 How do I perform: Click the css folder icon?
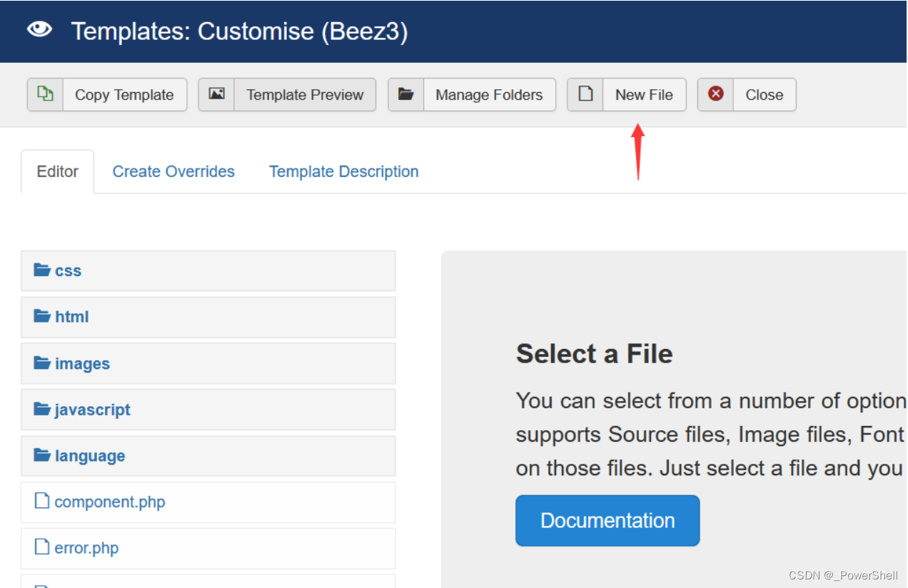click(x=42, y=270)
